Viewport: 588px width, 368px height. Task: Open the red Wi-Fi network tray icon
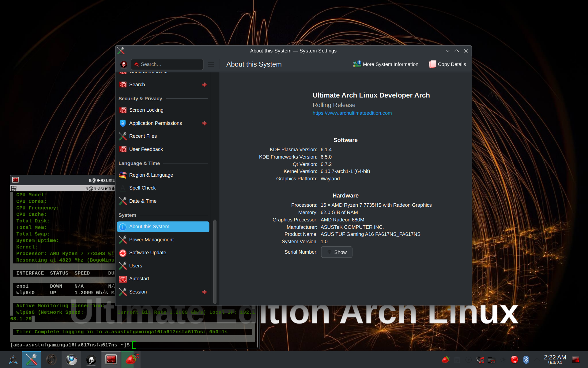coord(514,359)
